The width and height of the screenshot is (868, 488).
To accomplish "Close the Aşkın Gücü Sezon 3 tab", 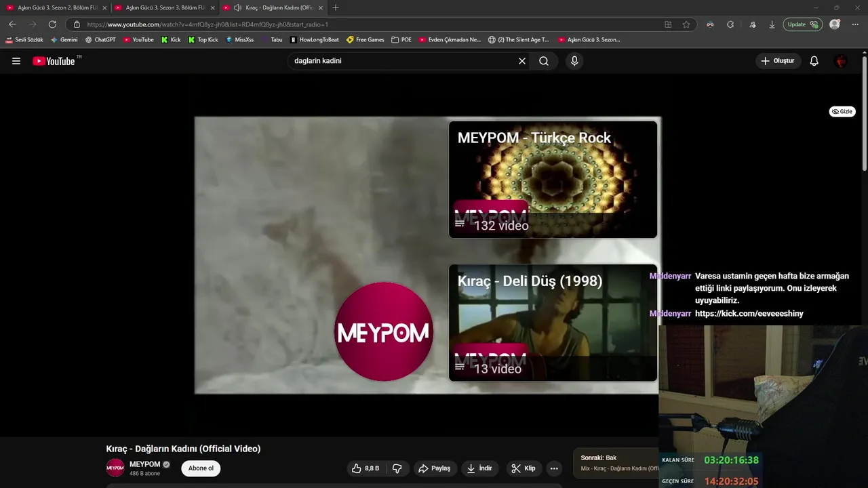I will (x=213, y=7).
